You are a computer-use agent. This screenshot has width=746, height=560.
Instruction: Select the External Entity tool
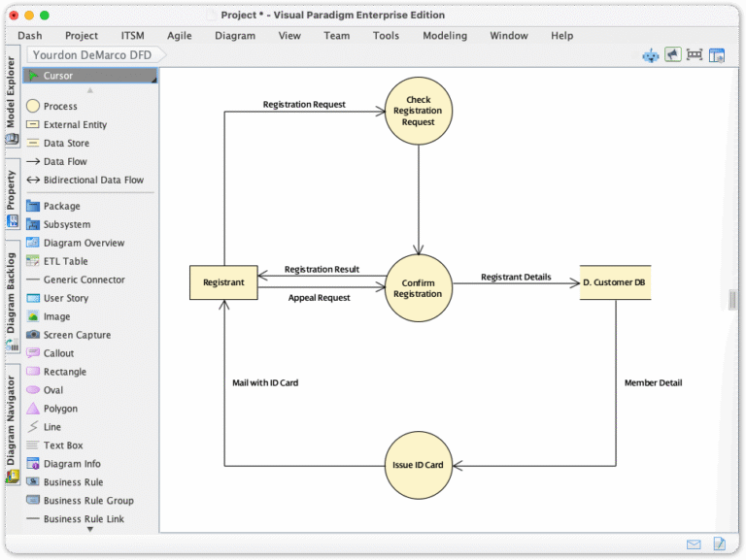tap(90, 124)
